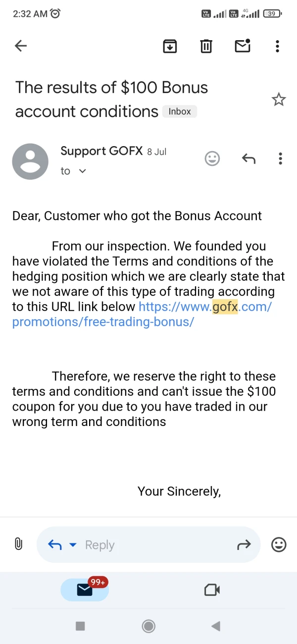
Task: Switch to the Mail tab
Action: point(85,590)
